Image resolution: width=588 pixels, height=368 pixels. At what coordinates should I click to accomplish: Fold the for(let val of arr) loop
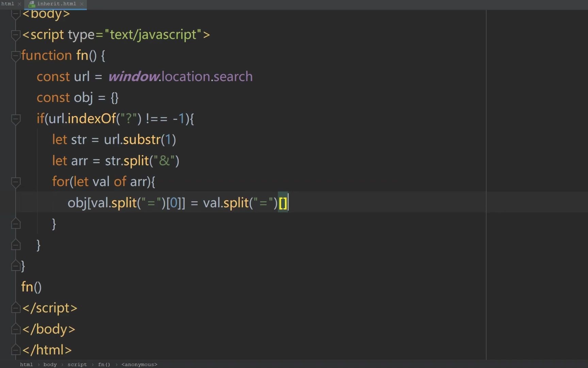pyautogui.click(x=15, y=182)
